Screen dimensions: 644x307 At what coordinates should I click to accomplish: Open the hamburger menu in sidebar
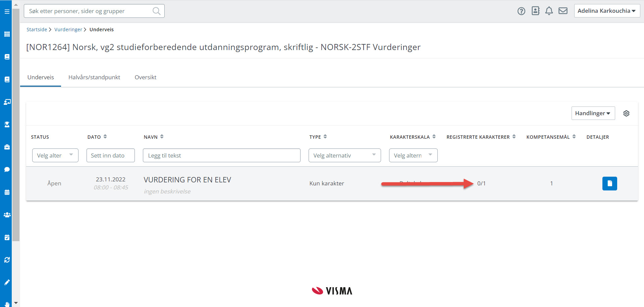[7, 11]
